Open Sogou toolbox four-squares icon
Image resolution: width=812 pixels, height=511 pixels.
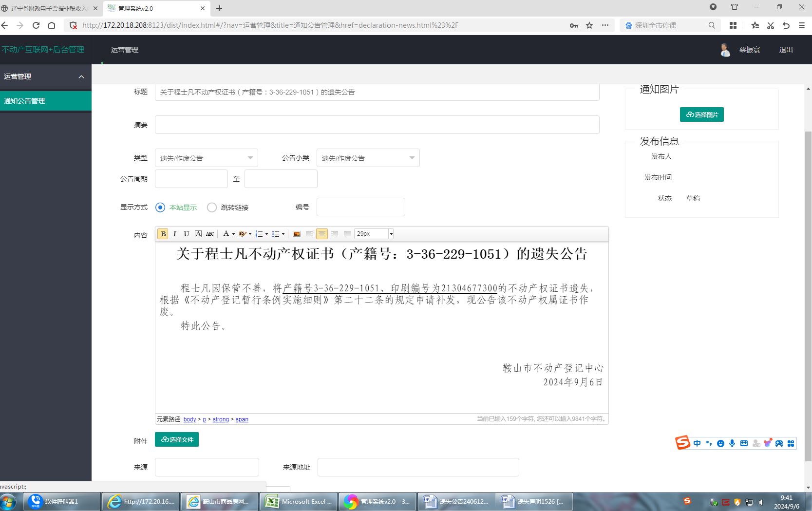[x=791, y=443]
